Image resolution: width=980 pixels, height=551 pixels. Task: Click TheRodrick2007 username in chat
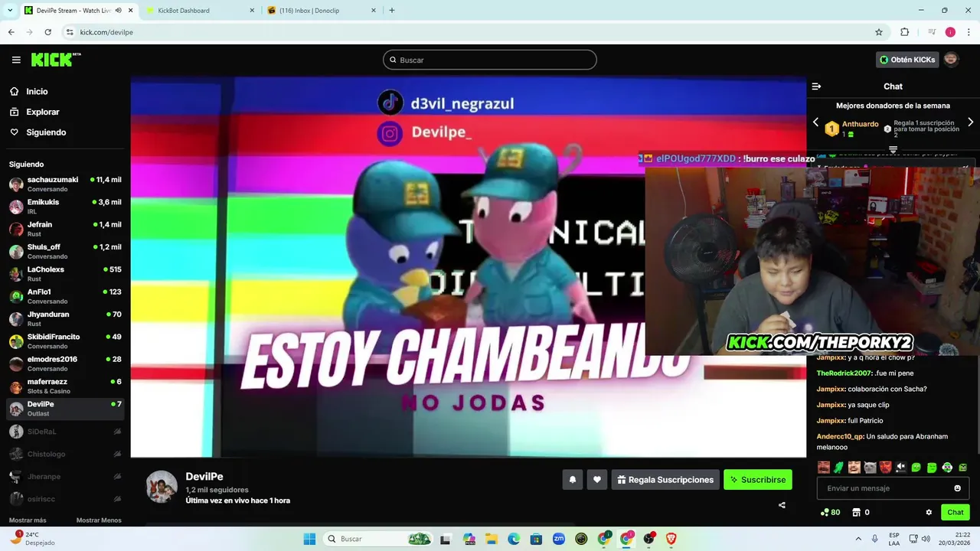click(844, 373)
